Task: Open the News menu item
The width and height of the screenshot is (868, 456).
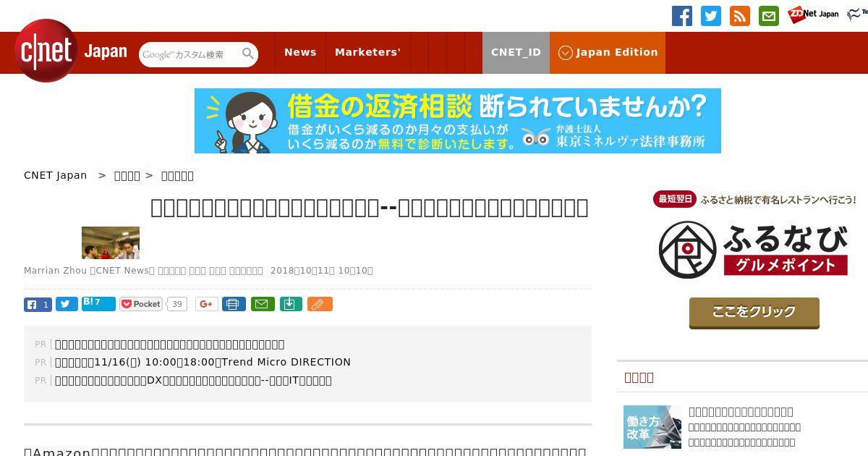Action: pyautogui.click(x=300, y=52)
